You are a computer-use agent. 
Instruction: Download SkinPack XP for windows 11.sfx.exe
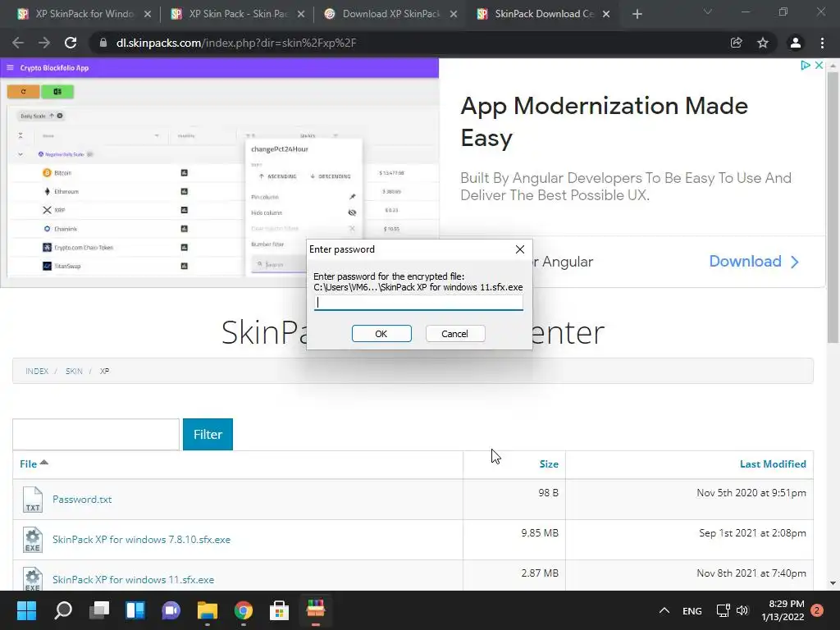(x=134, y=580)
